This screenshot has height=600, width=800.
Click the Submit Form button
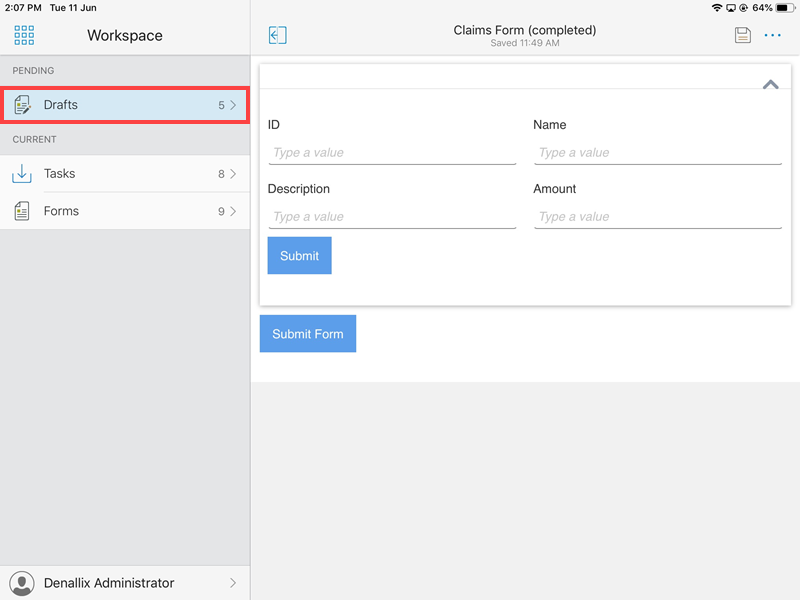308,334
